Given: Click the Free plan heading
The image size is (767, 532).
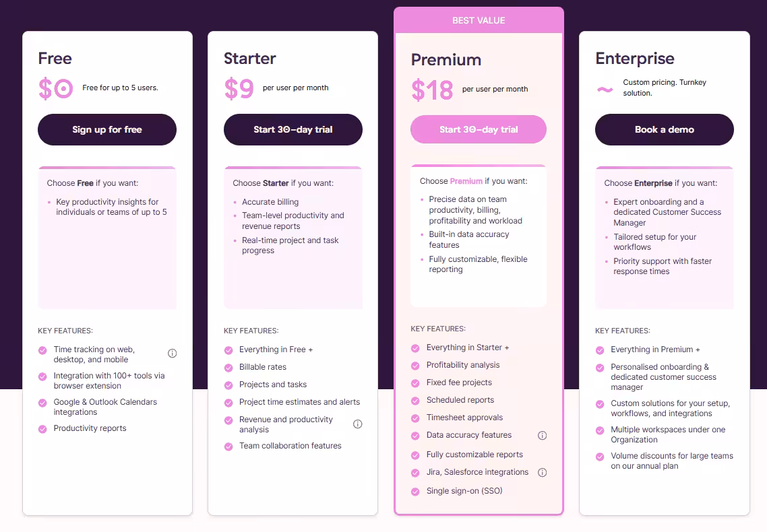Looking at the screenshot, I should tap(55, 59).
